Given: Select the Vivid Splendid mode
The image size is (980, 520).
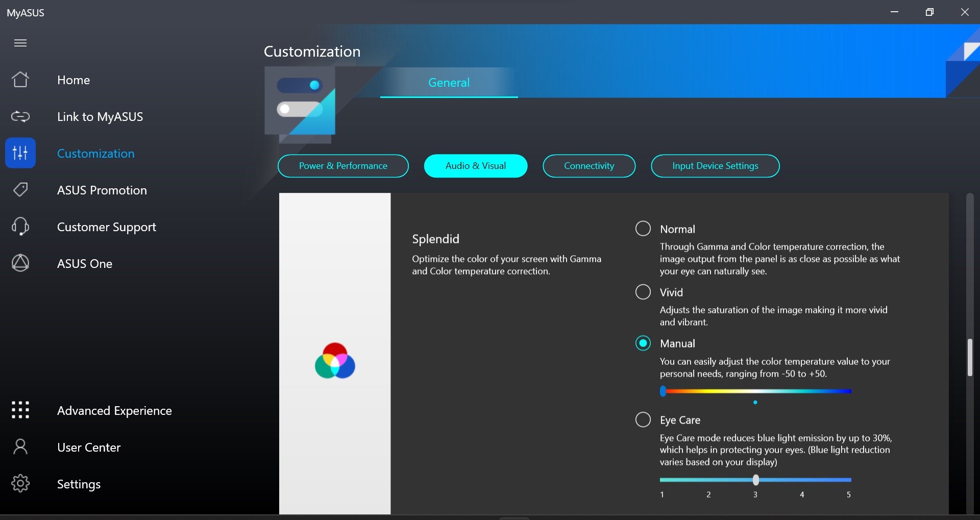Looking at the screenshot, I should (643, 292).
